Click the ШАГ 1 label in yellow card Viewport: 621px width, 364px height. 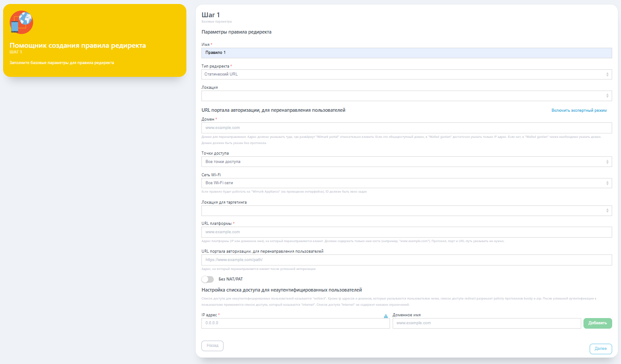pos(16,52)
